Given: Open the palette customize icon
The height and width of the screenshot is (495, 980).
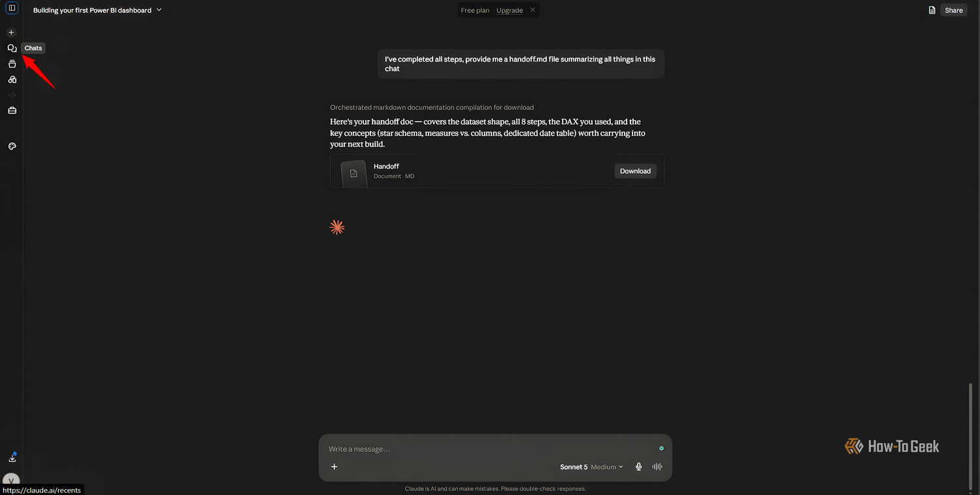Looking at the screenshot, I should [x=12, y=147].
